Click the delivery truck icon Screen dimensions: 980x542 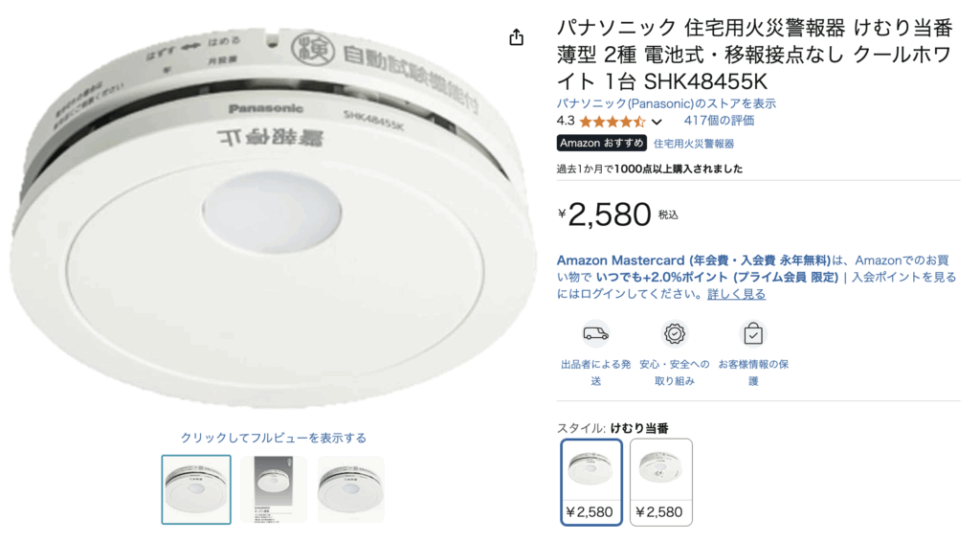pos(595,334)
